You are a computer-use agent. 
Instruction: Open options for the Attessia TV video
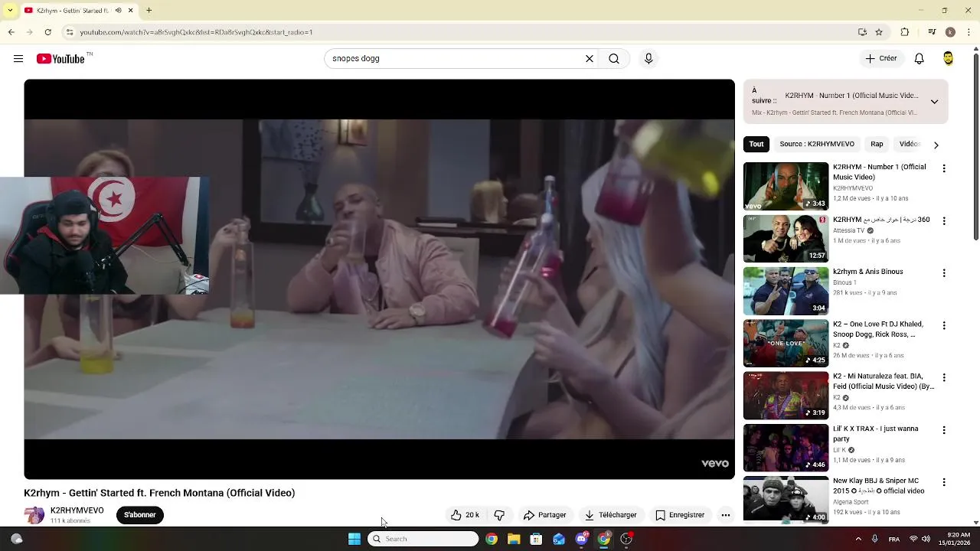click(x=944, y=220)
